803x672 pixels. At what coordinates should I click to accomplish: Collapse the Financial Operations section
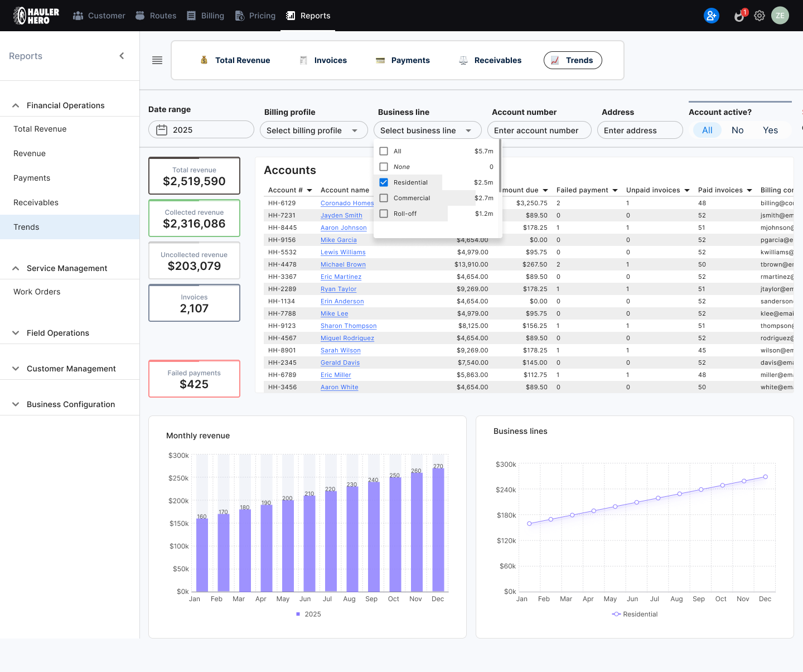[x=65, y=105]
